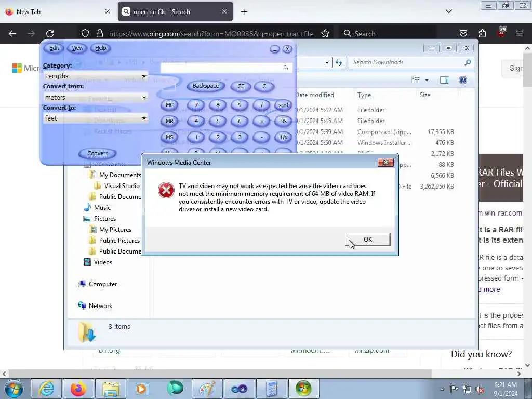Open Internet Explorer from taskbar

(x=46, y=389)
